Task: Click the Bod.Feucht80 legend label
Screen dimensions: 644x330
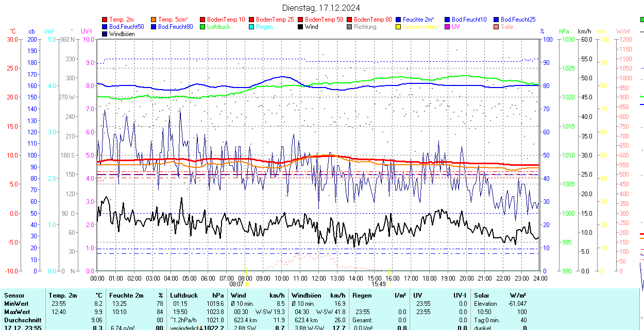Action: click(175, 27)
